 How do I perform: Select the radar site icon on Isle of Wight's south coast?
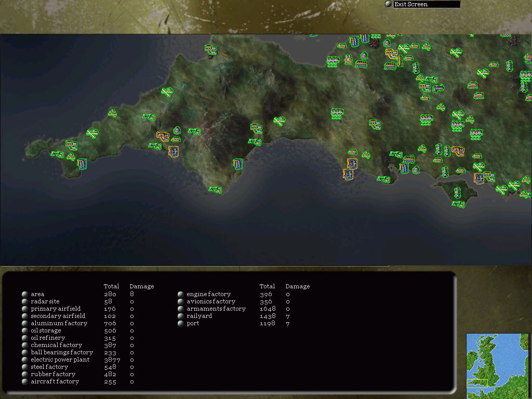pyautogui.click(x=458, y=204)
